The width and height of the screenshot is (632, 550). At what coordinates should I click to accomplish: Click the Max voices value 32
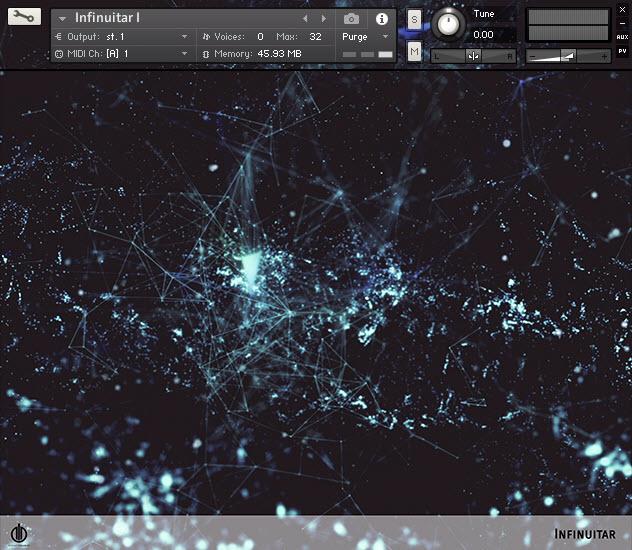[315, 37]
